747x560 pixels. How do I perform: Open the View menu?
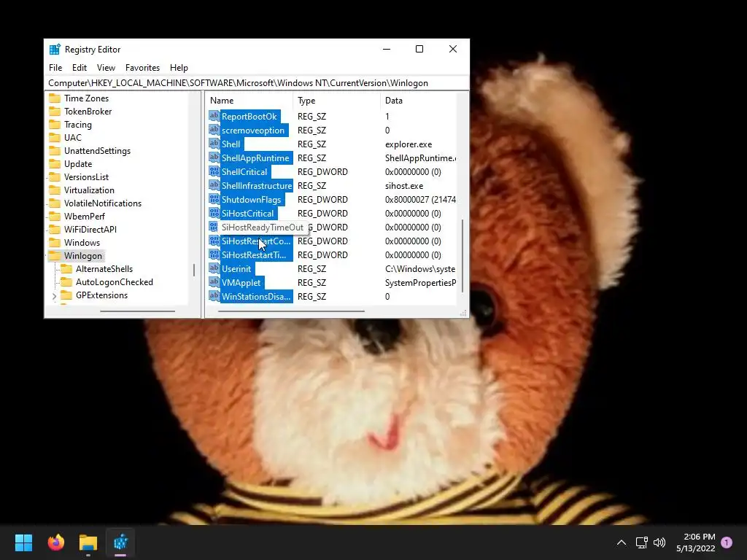point(106,68)
